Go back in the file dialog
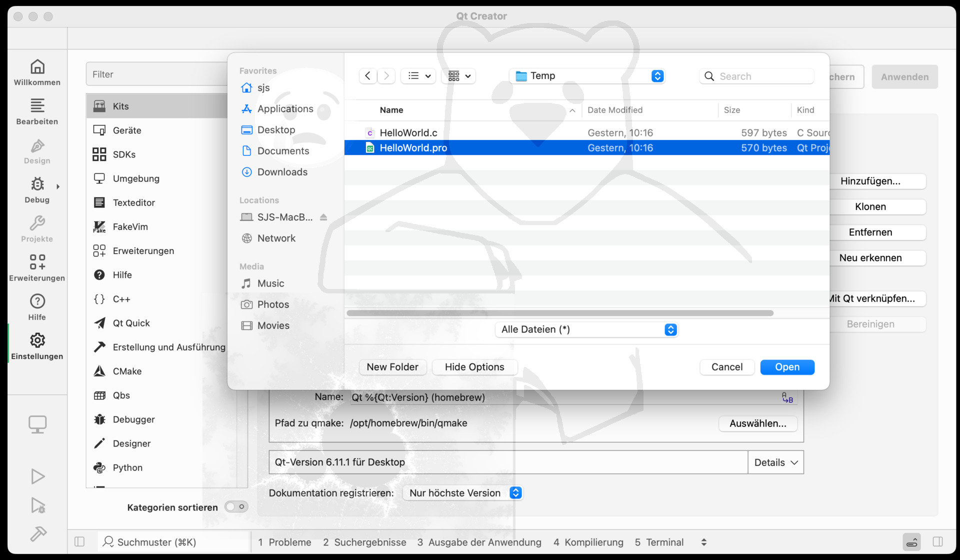960x560 pixels. tap(368, 75)
